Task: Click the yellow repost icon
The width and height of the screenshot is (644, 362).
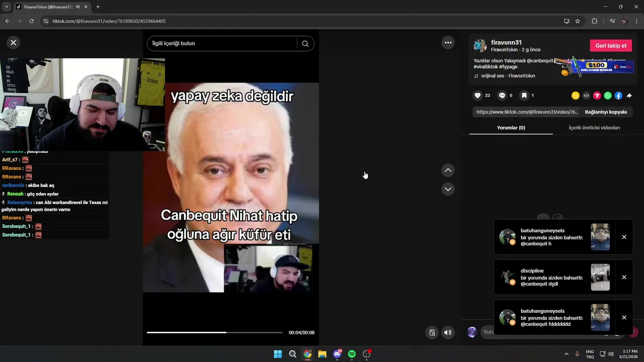Action: (576, 96)
